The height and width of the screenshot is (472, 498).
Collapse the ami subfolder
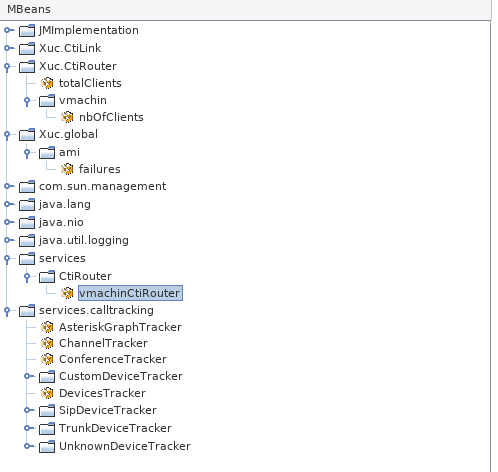[27, 153]
